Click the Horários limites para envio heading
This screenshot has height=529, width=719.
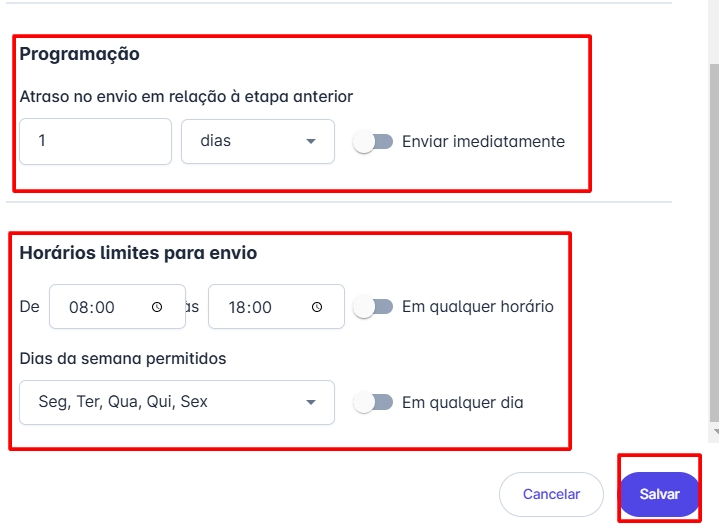tap(138, 253)
